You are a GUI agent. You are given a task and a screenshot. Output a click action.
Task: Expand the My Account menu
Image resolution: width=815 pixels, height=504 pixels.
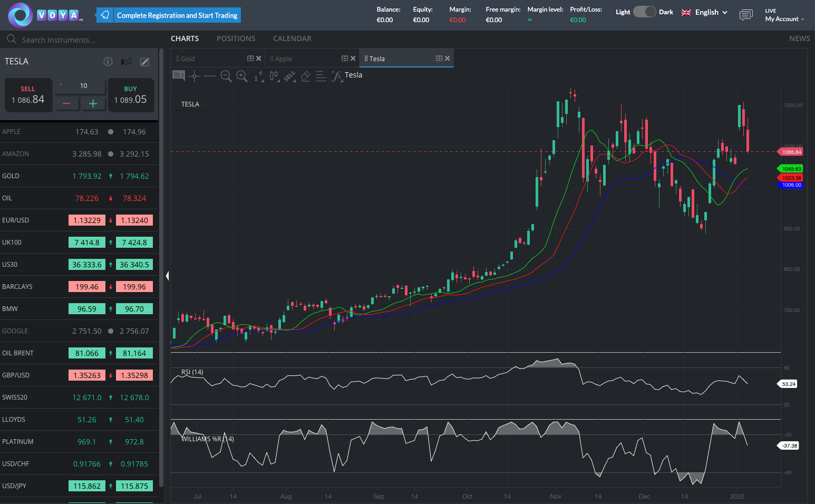coord(784,19)
